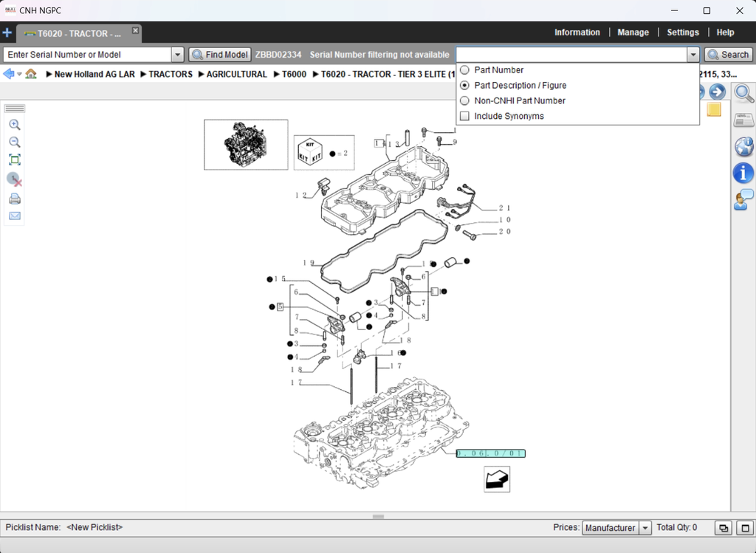Screen dimensions: 756x553
Task: Clear hotspot selection icon
Action: tap(15, 179)
